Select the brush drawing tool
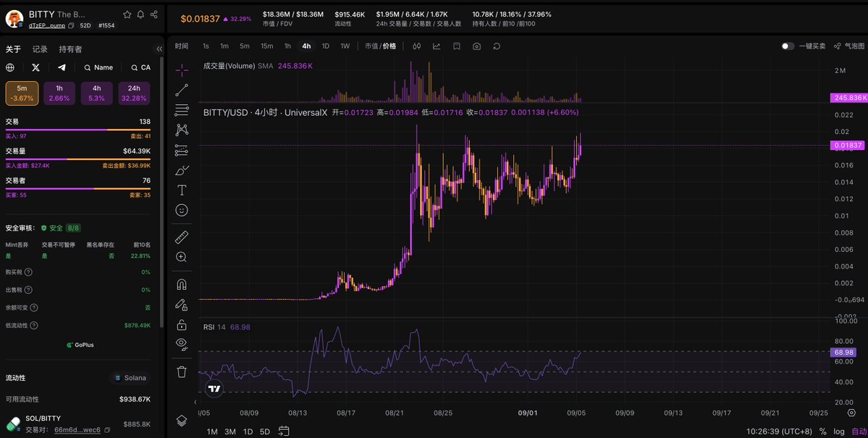 click(x=182, y=171)
